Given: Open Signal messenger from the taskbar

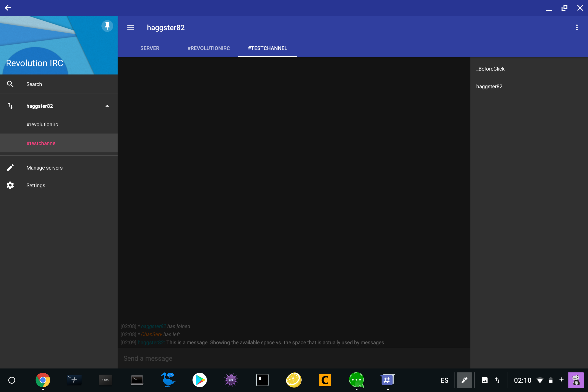Looking at the screenshot, I should coord(357,380).
